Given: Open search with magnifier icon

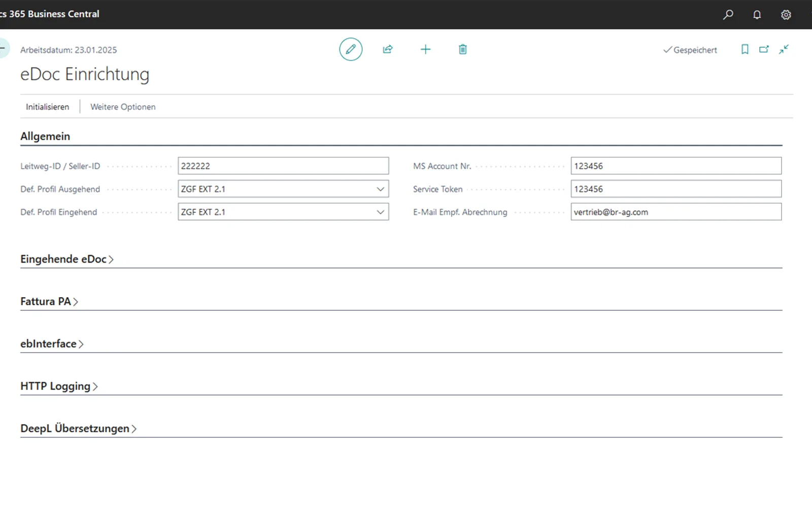Looking at the screenshot, I should pos(728,14).
